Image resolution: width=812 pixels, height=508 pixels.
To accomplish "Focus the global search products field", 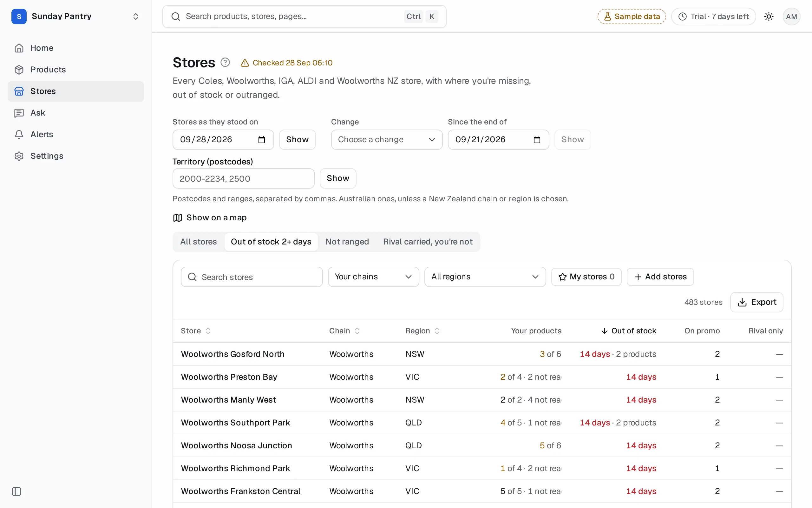I will tap(304, 17).
